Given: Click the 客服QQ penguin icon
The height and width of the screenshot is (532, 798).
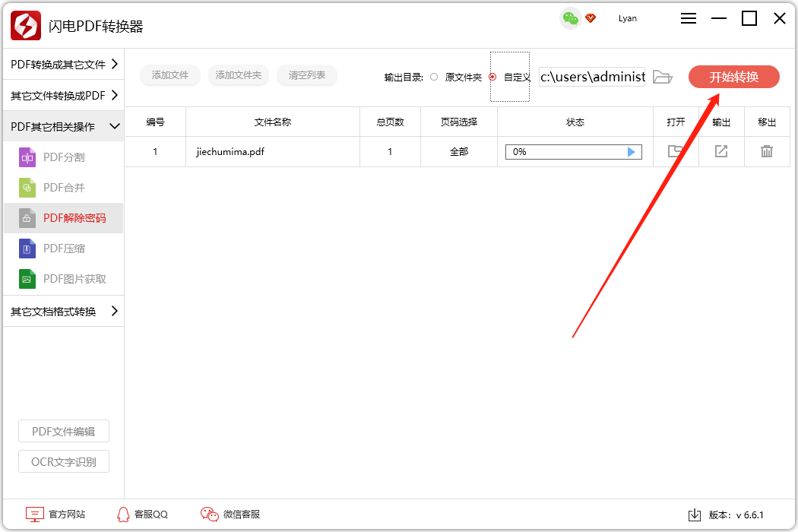Looking at the screenshot, I should coord(123,515).
